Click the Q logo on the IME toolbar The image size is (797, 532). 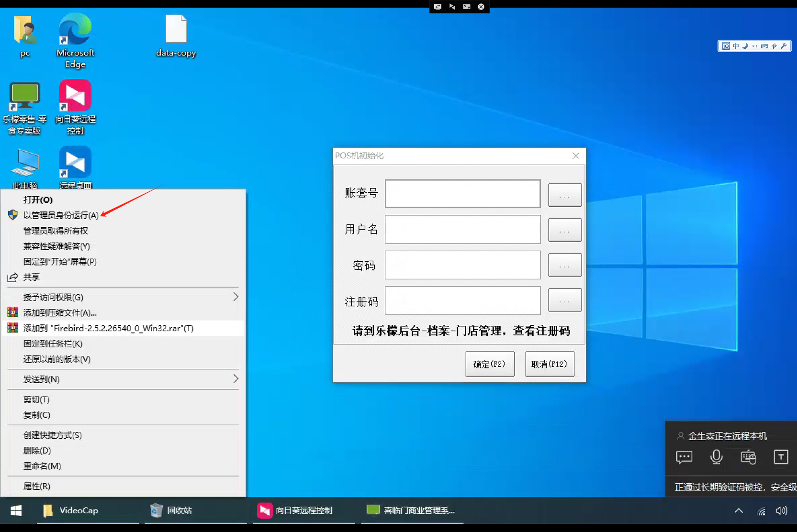click(726, 46)
